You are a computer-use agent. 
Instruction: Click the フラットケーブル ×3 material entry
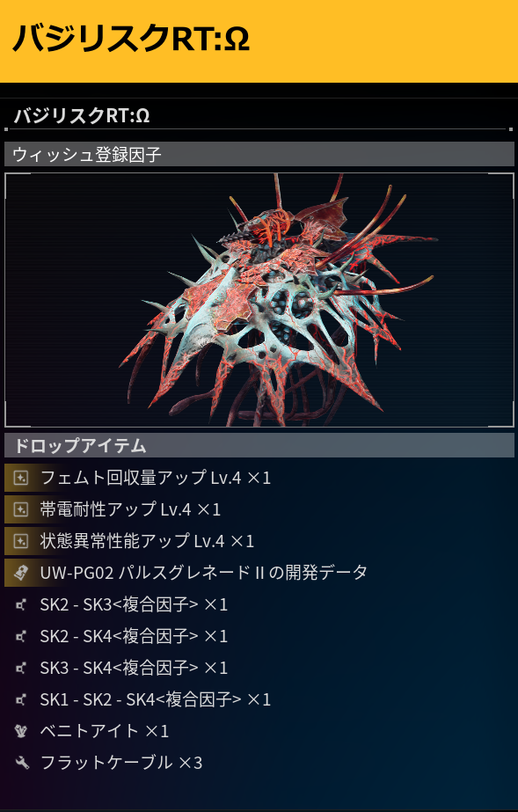pos(259,763)
